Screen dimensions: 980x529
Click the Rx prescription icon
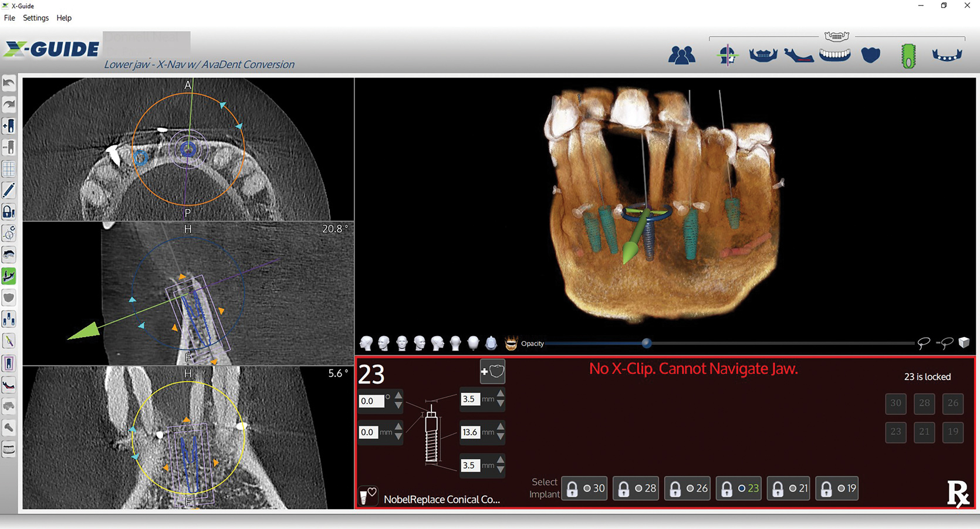958,494
